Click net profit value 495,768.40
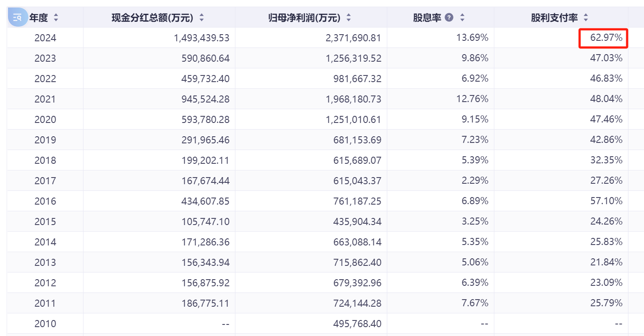This screenshot has width=644, height=336. click(x=357, y=324)
